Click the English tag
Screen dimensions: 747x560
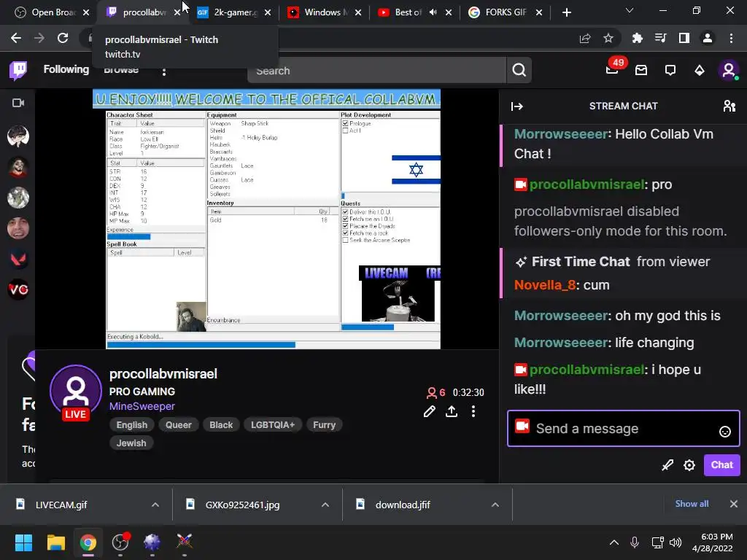[132, 425]
